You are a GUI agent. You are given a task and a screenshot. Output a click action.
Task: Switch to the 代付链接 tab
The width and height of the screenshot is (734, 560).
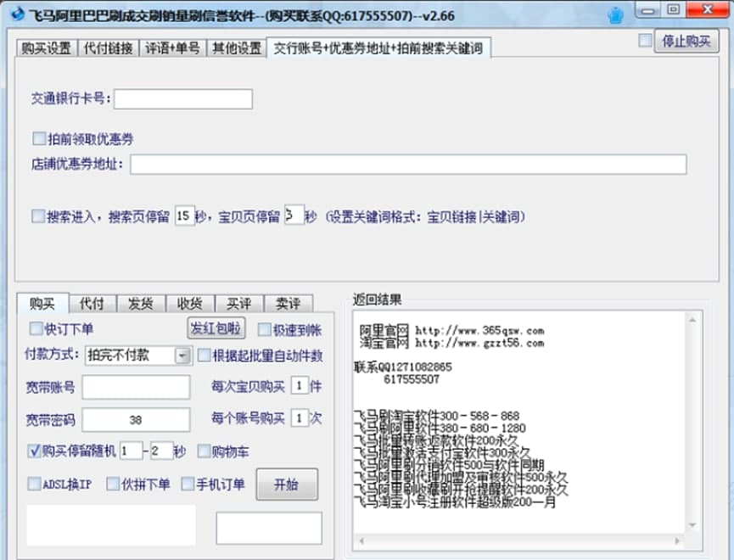108,48
